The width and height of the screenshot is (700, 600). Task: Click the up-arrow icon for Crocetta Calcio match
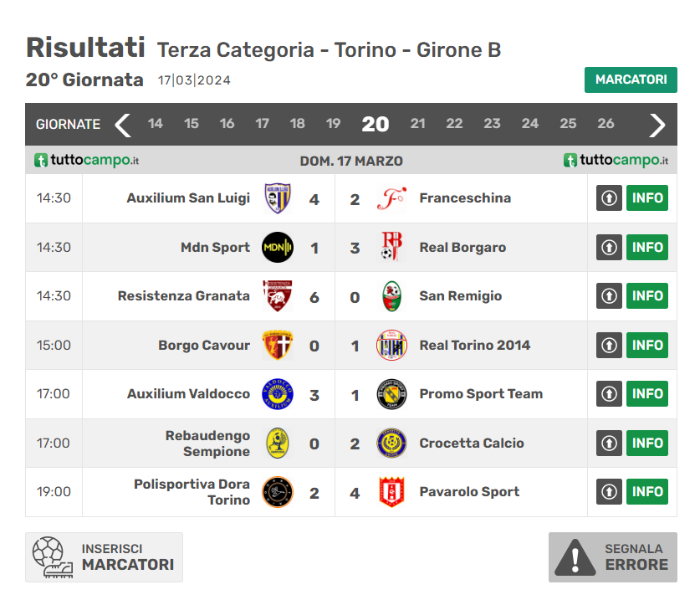point(609,443)
